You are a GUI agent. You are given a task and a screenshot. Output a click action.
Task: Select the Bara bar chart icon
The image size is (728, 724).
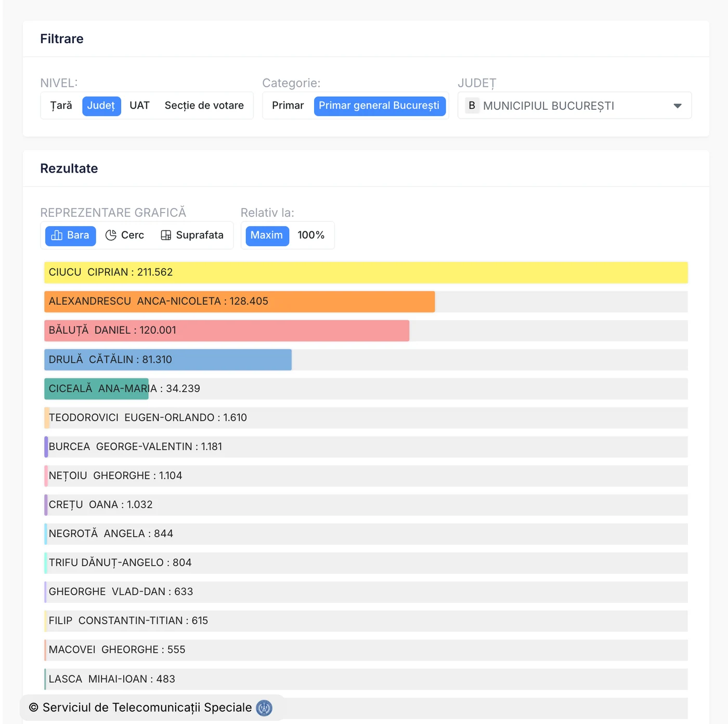pyautogui.click(x=57, y=235)
